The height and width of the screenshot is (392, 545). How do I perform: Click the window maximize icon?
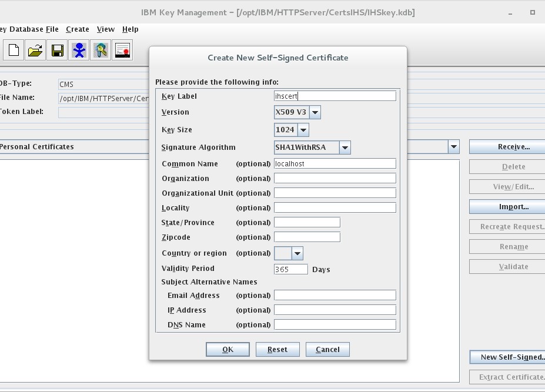pyautogui.click(x=533, y=12)
